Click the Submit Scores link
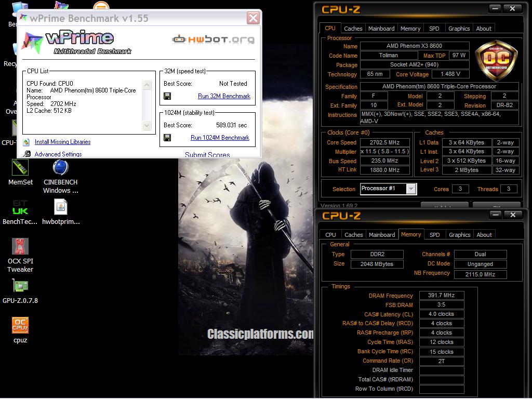The image size is (532, 399). pyautogui.click(x=207, y=155)
